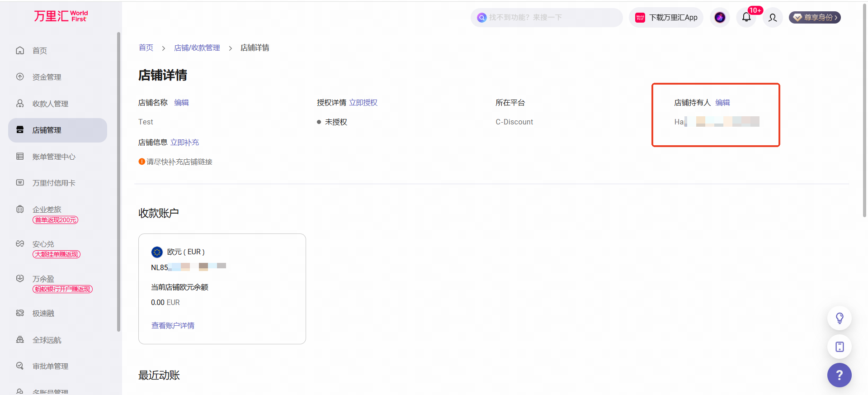Edit the 店铺持有人 via 编辑 link
The height and width of the screenshot is (395, 868).
pyautogui.click(x=722, y=103)
